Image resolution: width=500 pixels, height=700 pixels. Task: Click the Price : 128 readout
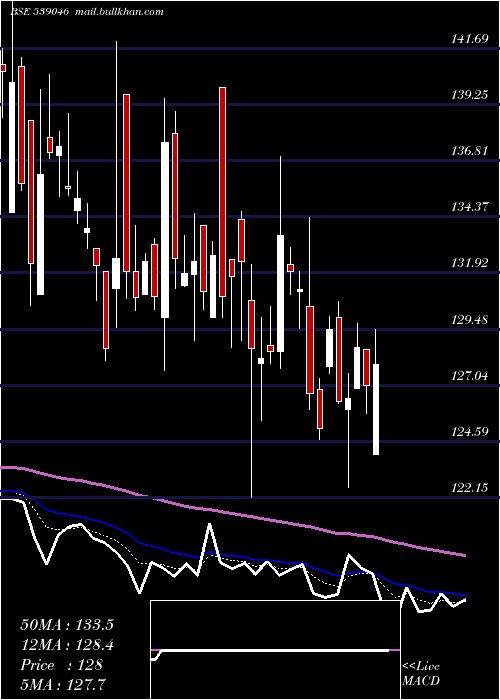pyautogui.click(x=62, y=665)
